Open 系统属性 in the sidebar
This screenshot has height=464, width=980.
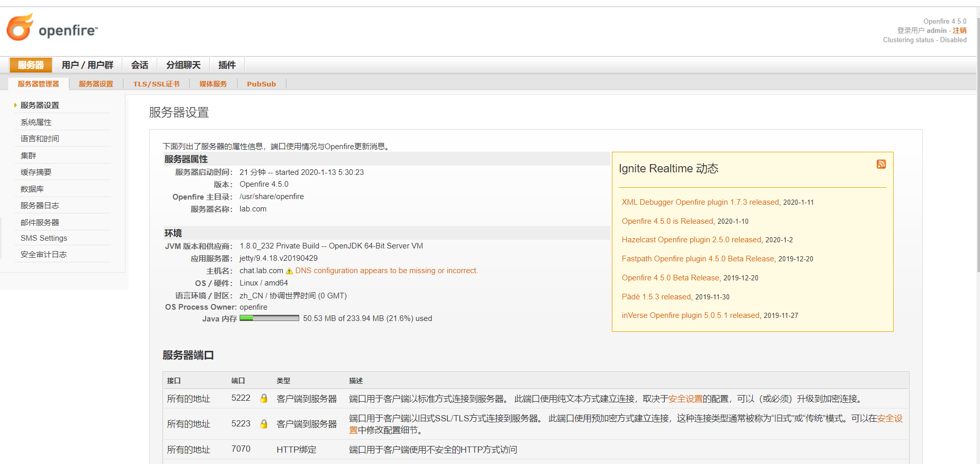pyautogui.click(x=36, y=122)
